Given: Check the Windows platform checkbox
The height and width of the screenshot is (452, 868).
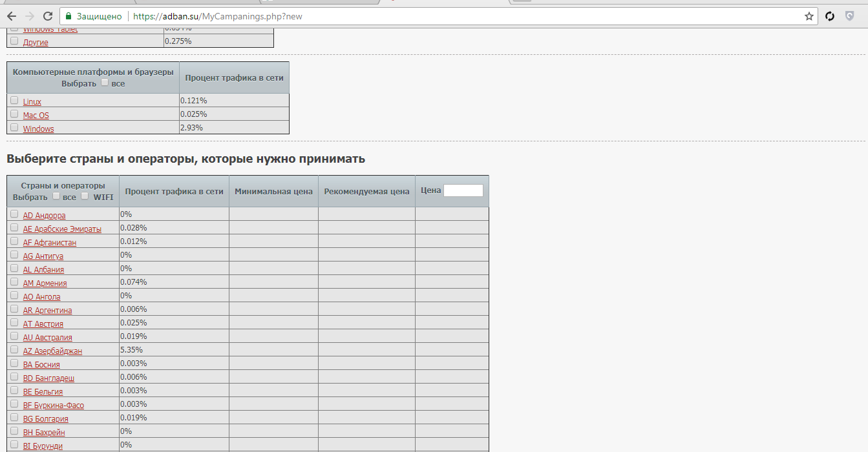Looking at the screenshot, I should pos(14,127).
